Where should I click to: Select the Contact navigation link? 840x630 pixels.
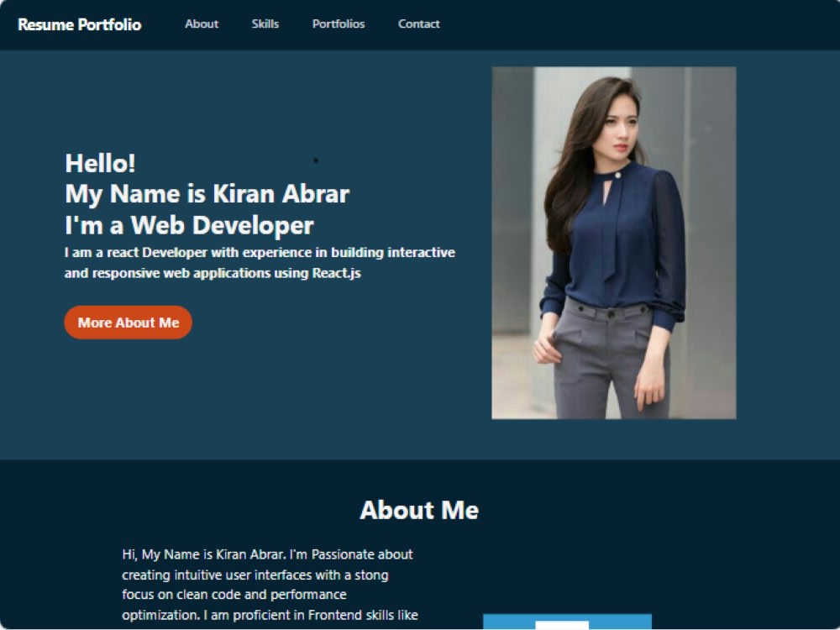coord(418,24)
